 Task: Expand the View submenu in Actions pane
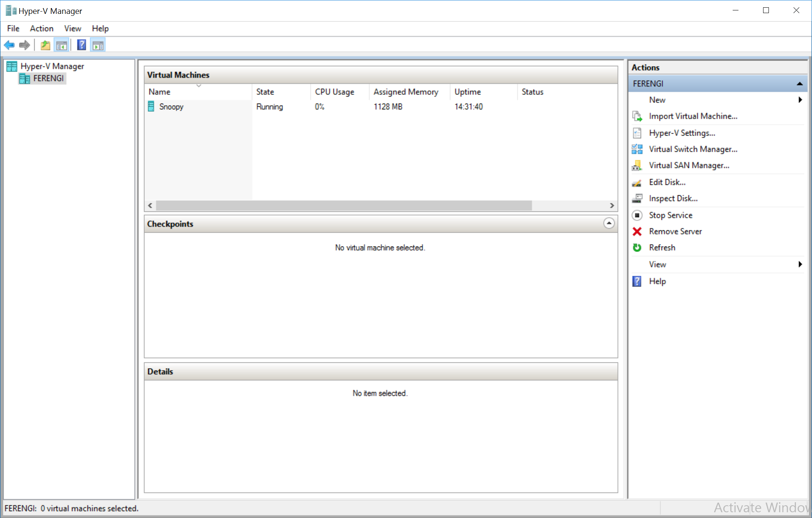[x=800, y=264]
